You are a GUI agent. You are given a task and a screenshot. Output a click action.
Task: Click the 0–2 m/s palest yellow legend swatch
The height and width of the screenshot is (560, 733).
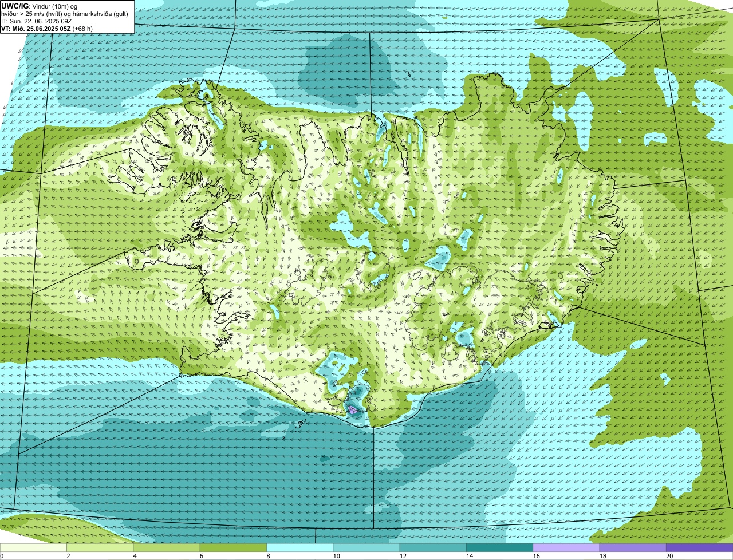pyautogui.click(x=33, y=547)
